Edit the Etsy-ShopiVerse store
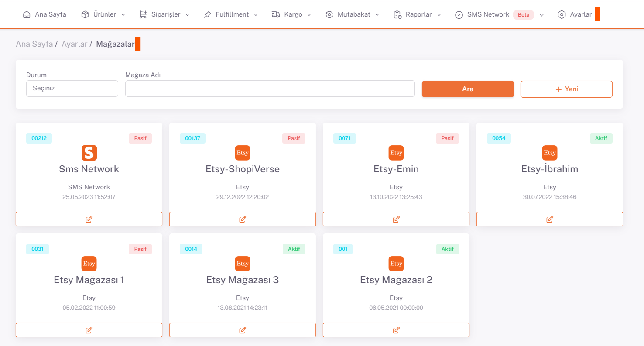644x346 pixels. [x=243, y=219]
